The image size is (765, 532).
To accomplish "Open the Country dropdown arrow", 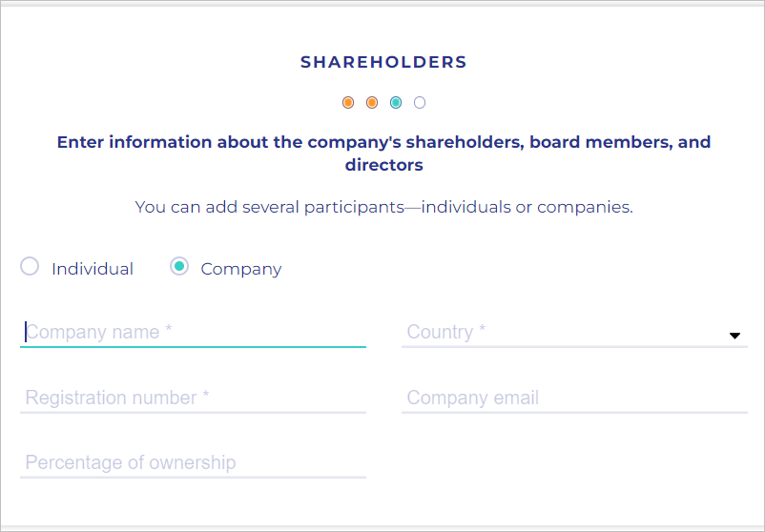I will pyautogui.click(x=734, y=336).
